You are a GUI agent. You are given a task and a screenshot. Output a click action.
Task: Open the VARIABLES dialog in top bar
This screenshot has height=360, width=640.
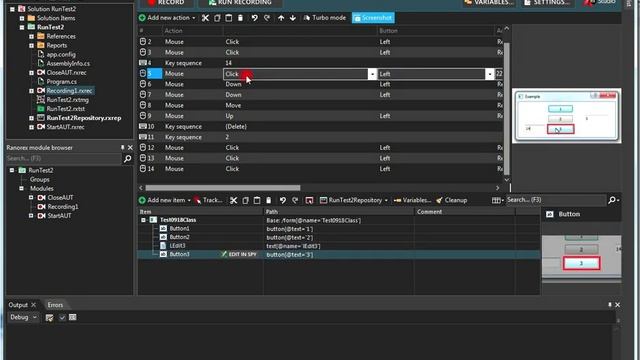[489, 3]
